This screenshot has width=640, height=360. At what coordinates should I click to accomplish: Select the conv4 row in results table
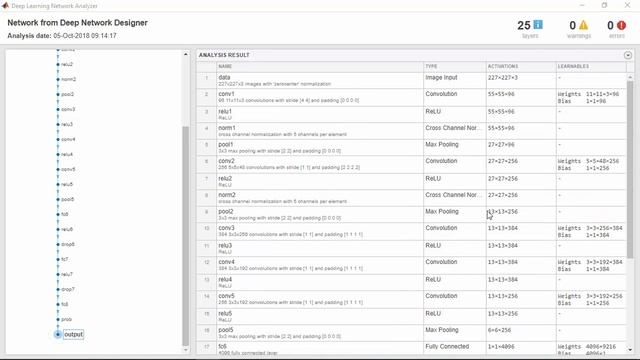(x=411, y=265)
